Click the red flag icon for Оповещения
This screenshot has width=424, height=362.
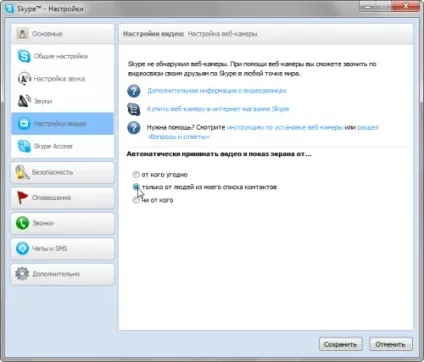coord(22,198)
